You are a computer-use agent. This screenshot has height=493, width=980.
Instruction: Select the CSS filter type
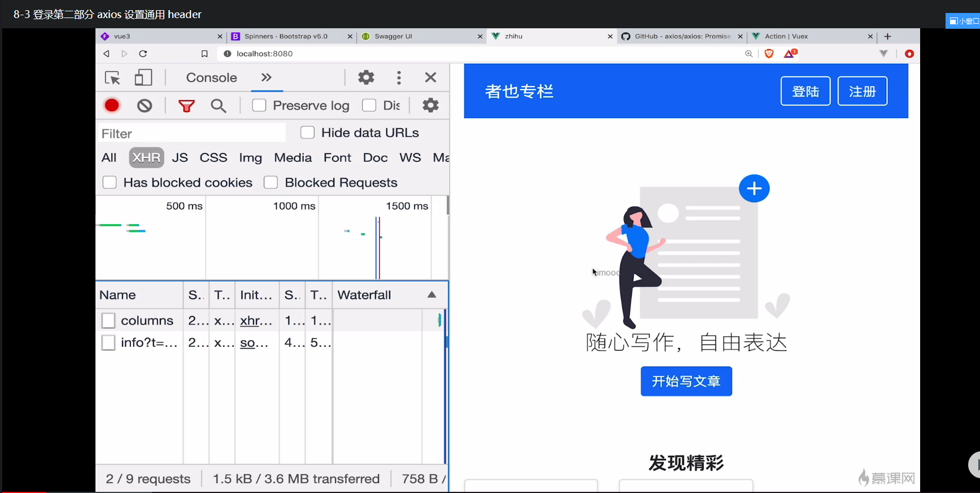coord(214,158)
